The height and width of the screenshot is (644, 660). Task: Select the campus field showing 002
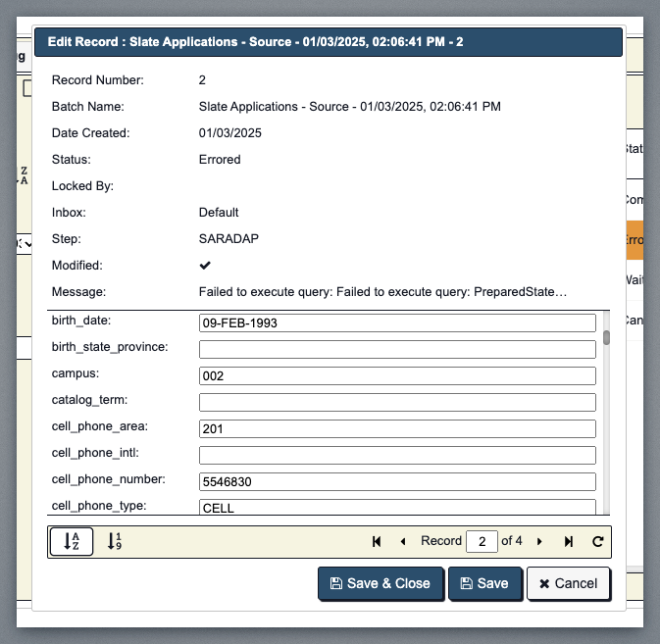[397, 375]
